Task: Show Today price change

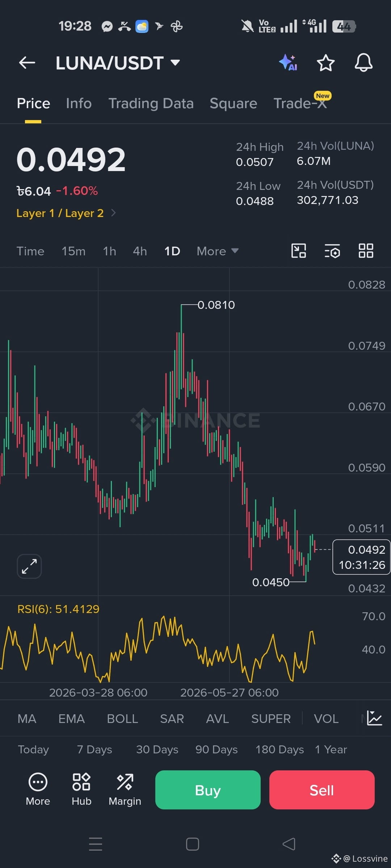Action: 33,749
